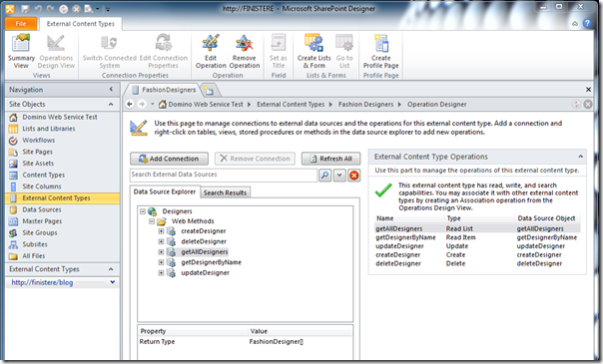Select updateDesigner operation row in table

[x=477, y=246]
